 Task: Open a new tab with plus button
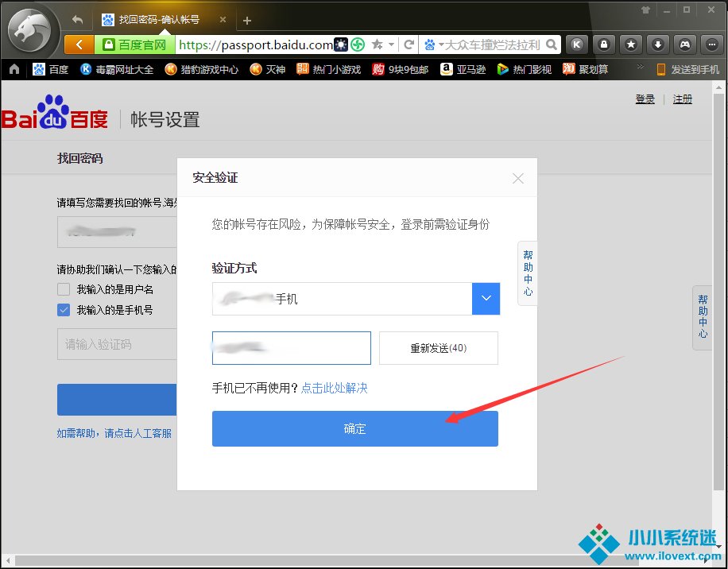point(247,21)
